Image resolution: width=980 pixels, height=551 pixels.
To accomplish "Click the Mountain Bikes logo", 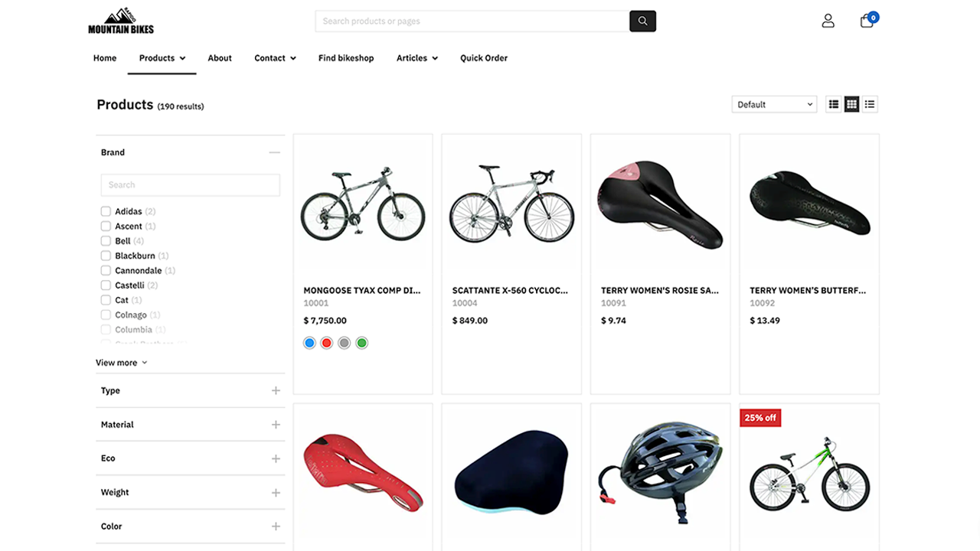I will pyautogui.click(x=120, y=21).
